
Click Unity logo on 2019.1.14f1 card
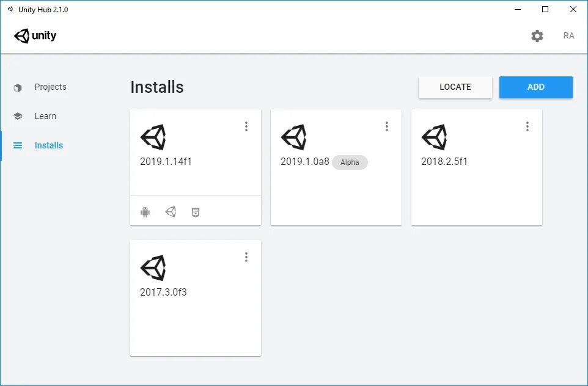[x=153, y=137]
